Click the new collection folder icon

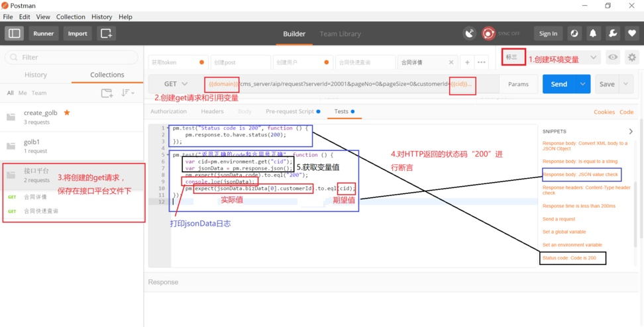pyautogui.click(x=107, y=93)
